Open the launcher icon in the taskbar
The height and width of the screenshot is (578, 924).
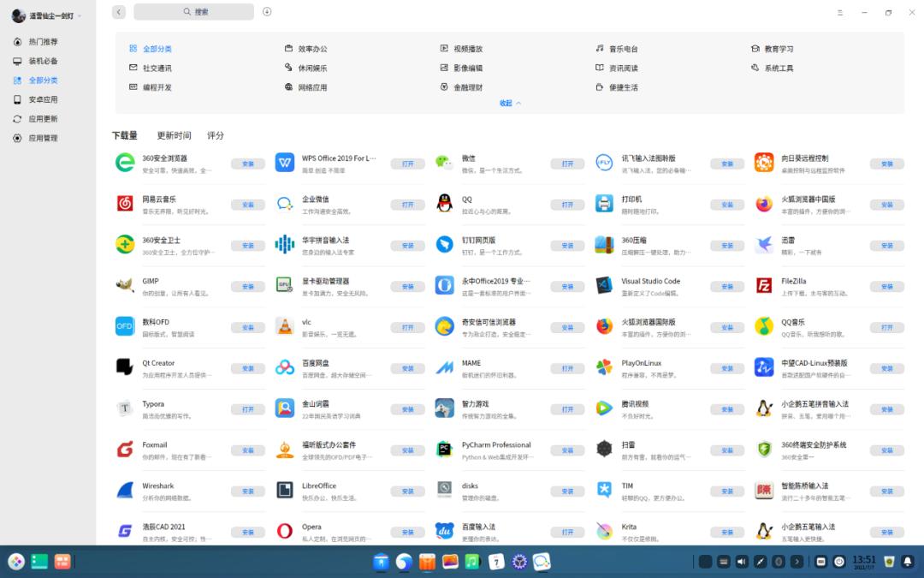tap(16, 562)
